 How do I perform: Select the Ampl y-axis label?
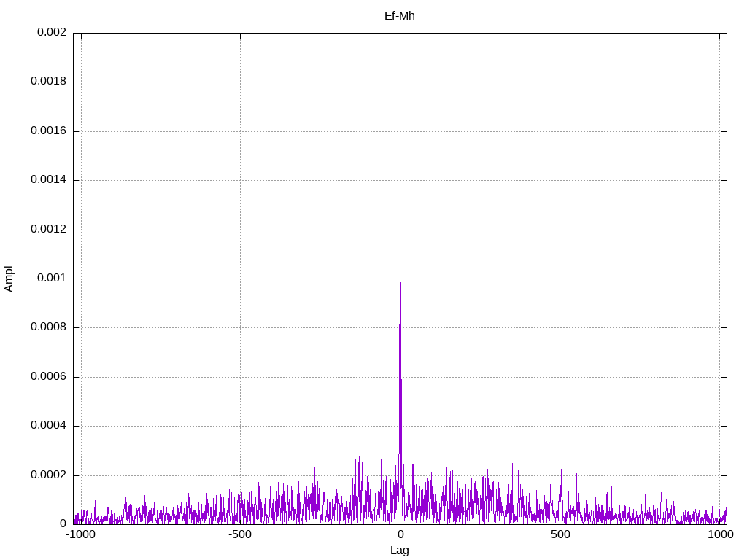click(9, 279)
